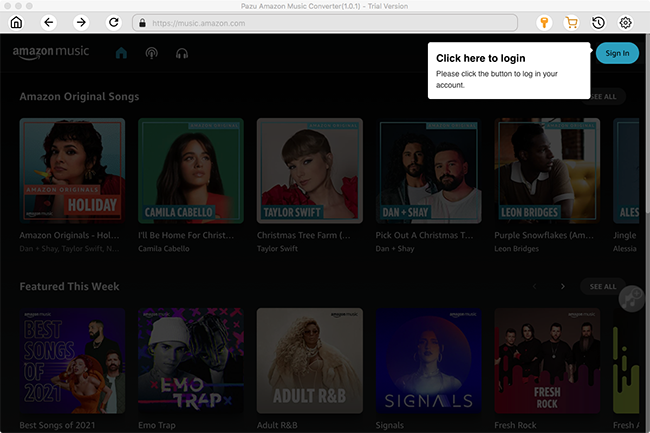Image resolution: width=650 pixels, height=433 pixels.
Task: Select the Amazon Music home nav icon
Action: pos(121,53)
